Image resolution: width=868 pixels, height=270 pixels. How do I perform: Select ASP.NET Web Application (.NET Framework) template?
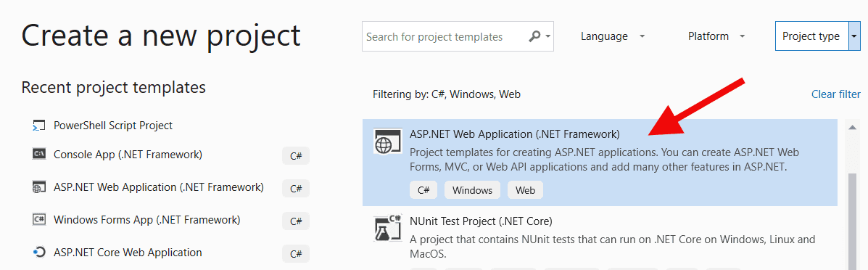pyautogui.click(x=600, y=163)
